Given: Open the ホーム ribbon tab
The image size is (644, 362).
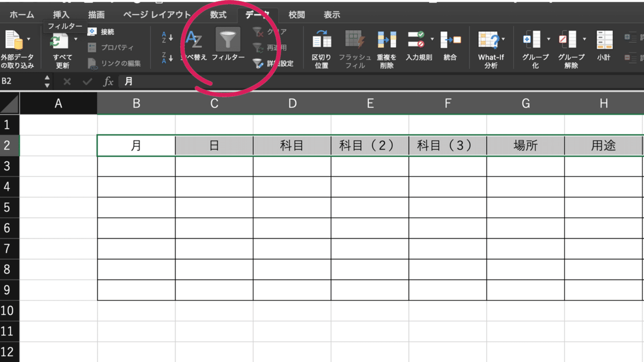Looking at the screenshot, I should point(21,15).
